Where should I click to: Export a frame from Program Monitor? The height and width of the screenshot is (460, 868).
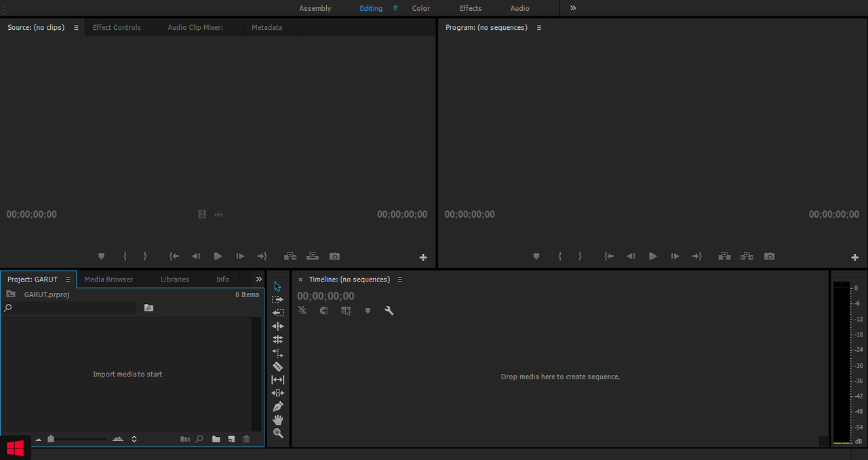769,256
